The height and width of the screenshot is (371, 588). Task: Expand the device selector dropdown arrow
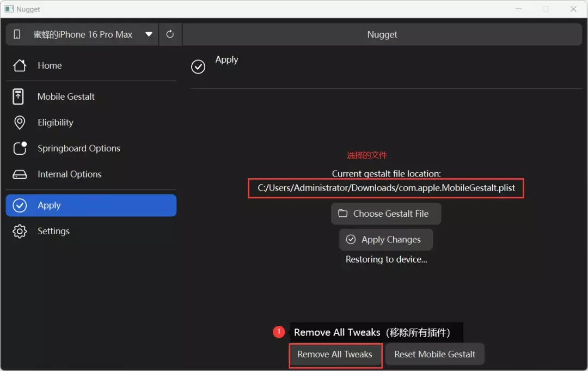(x=149, y=34)
